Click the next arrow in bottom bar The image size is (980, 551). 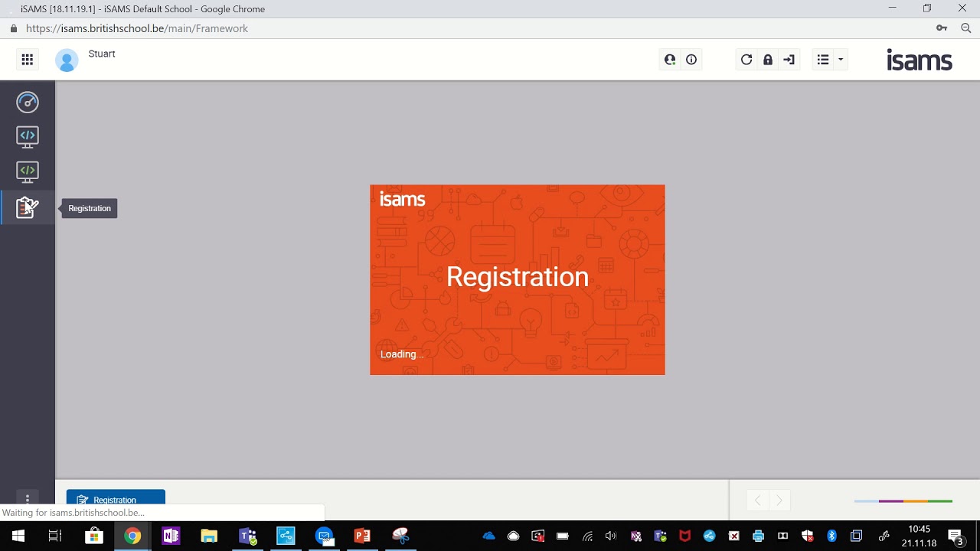point(779,500)
